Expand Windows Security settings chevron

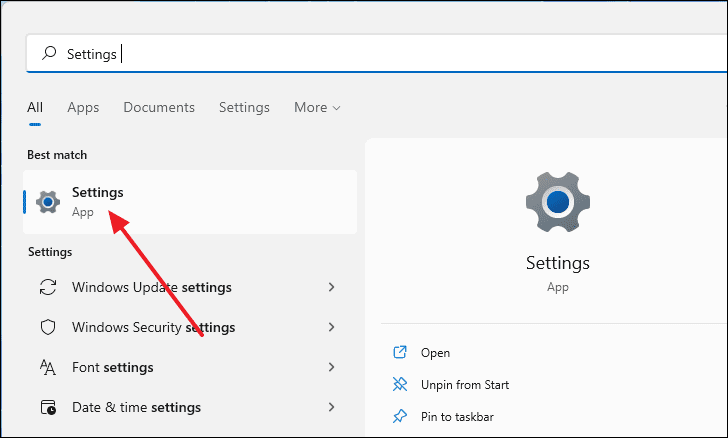coord(332,327)
